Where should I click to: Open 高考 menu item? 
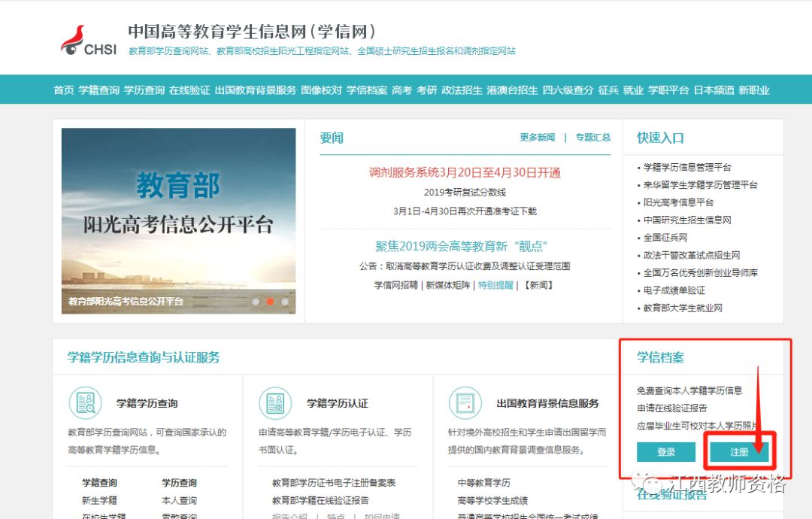click(x=401, y=90)
